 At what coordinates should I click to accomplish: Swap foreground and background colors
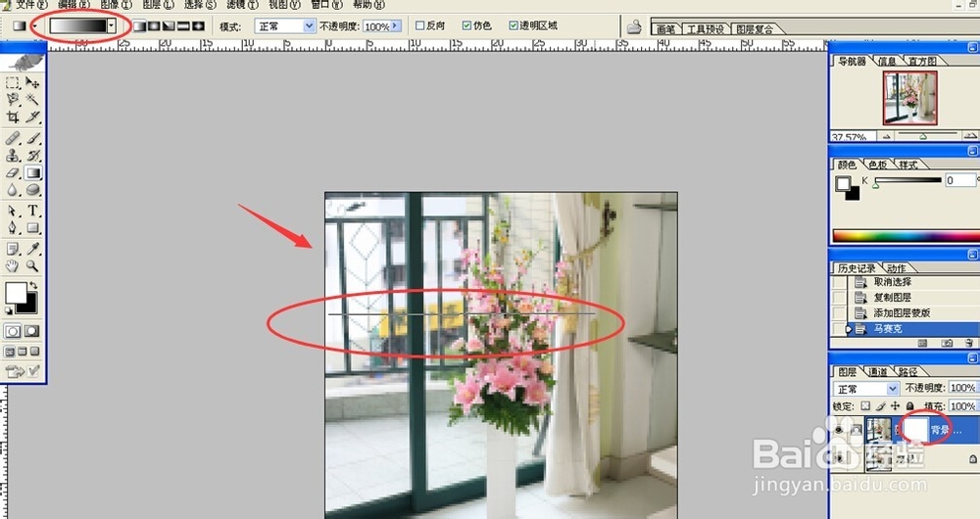(x=33, y=285)
